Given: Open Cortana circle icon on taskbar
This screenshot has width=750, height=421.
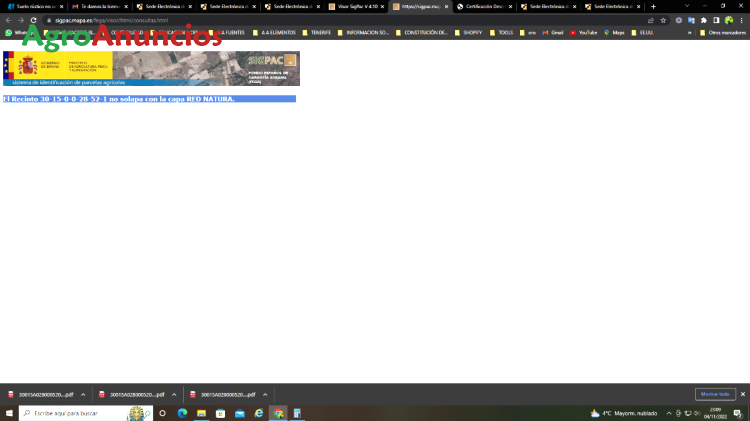Looking at the screenshot, I should coord(163,413).
